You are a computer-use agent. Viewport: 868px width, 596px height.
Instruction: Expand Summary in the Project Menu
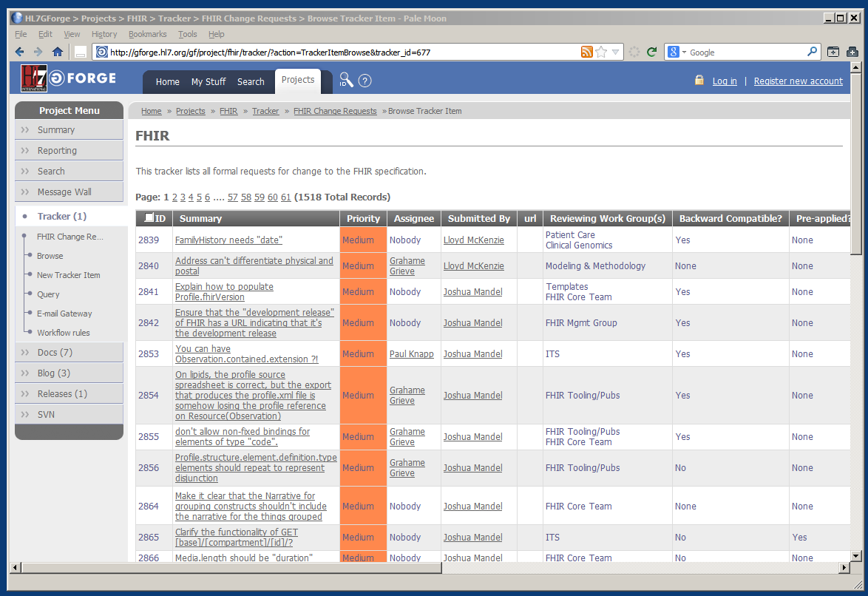69,129
